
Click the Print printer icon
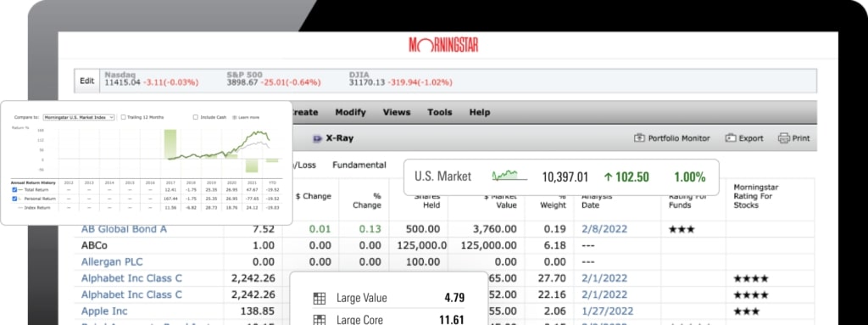[783, 138]
